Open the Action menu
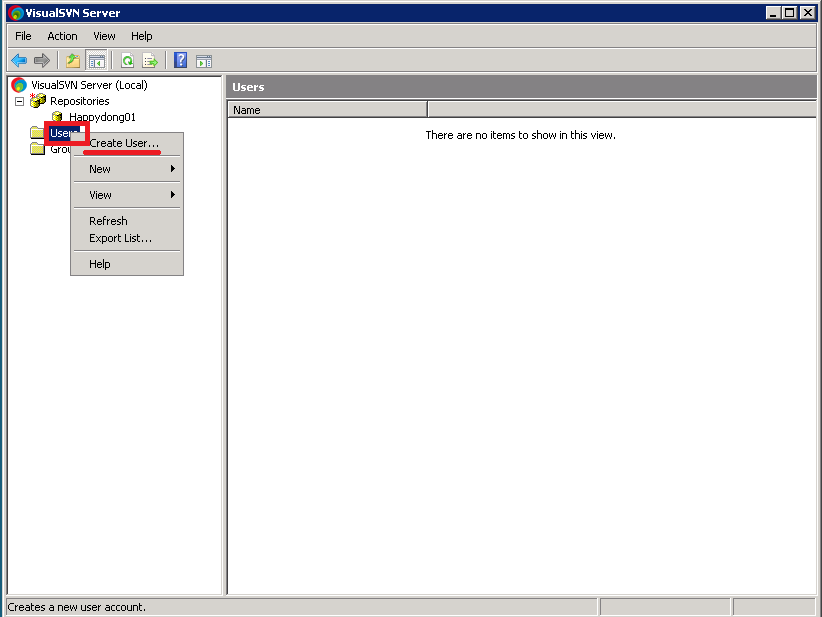 [x=62, y=36]
